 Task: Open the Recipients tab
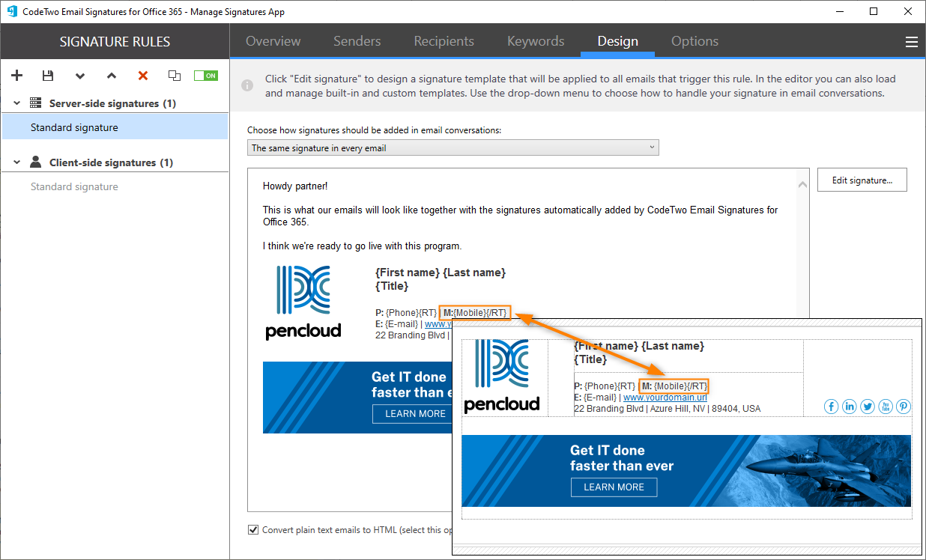(x=444, y=41)
